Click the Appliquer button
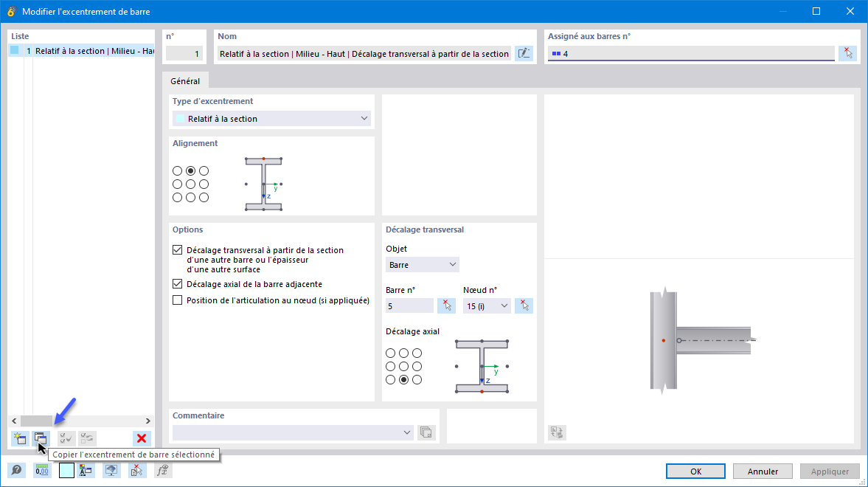This screenshot has width=868, height=487. (x=830, y=471)
